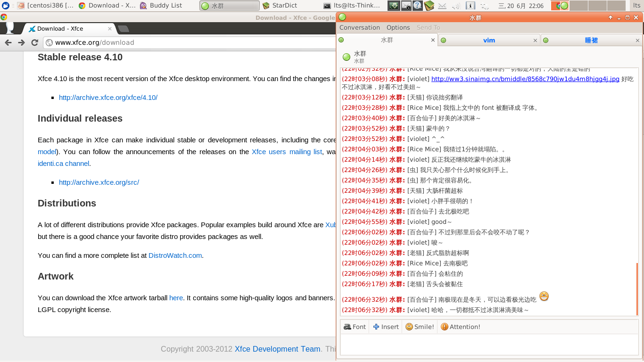Reload the Xfce download page

point(34,42)
